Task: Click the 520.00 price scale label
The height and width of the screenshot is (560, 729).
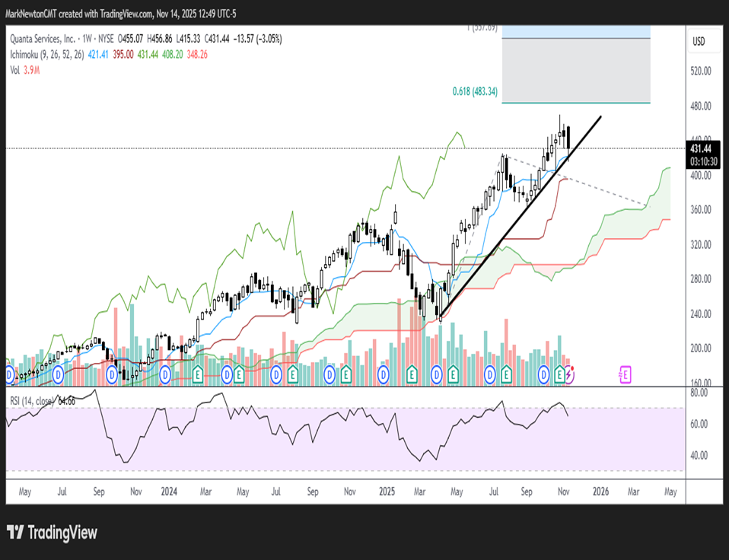Action: (x=699, y=71)
